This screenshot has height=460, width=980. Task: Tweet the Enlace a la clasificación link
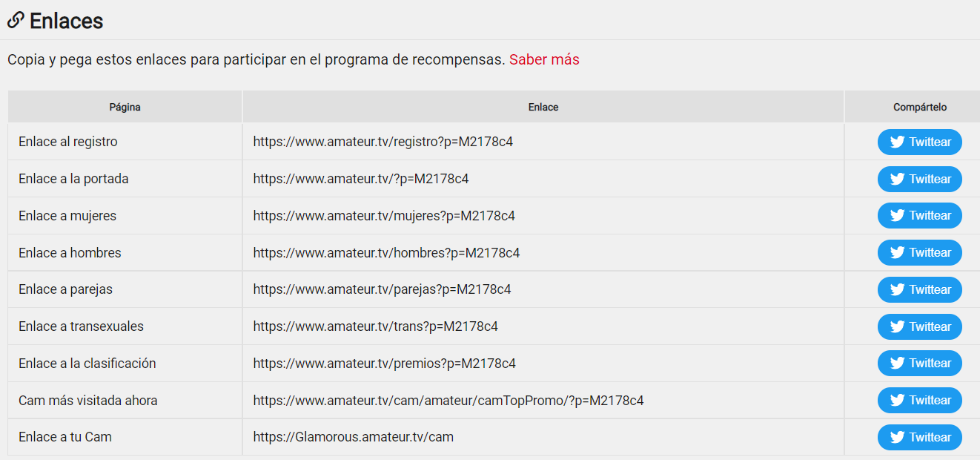[x=919, y=364]
